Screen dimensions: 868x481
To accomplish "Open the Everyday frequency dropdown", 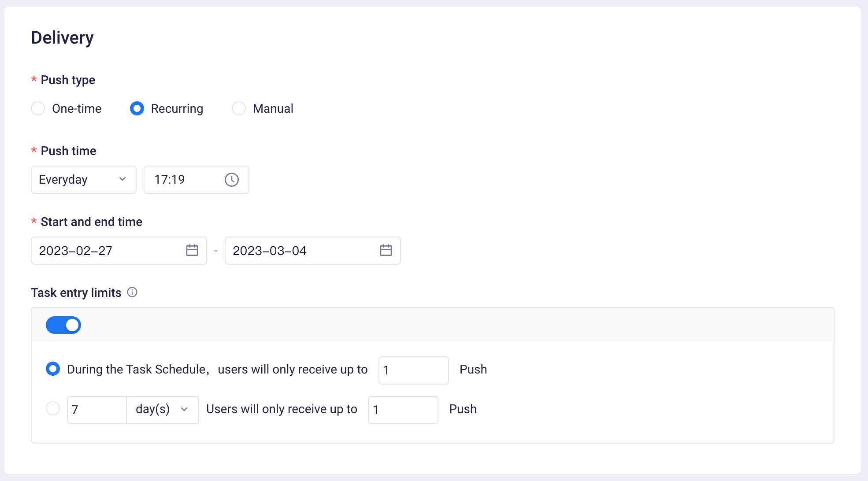I will pyautogui.click(x=84, y=180).
